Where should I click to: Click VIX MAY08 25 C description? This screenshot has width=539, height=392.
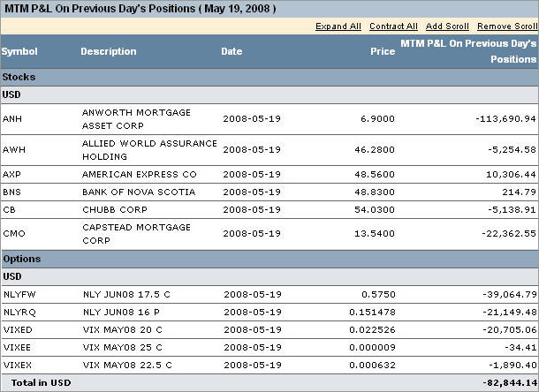tap(122, 348)
